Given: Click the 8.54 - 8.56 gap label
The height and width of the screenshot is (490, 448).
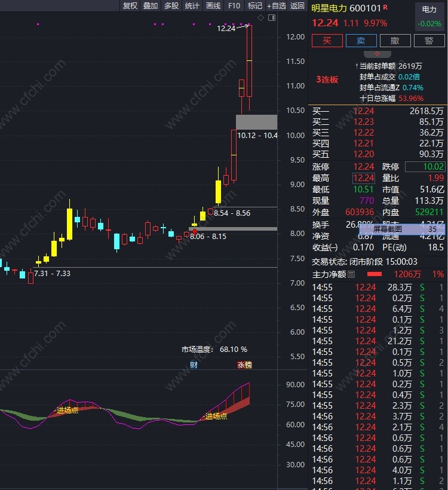Looking at the screenshot, I should (232, 213).
